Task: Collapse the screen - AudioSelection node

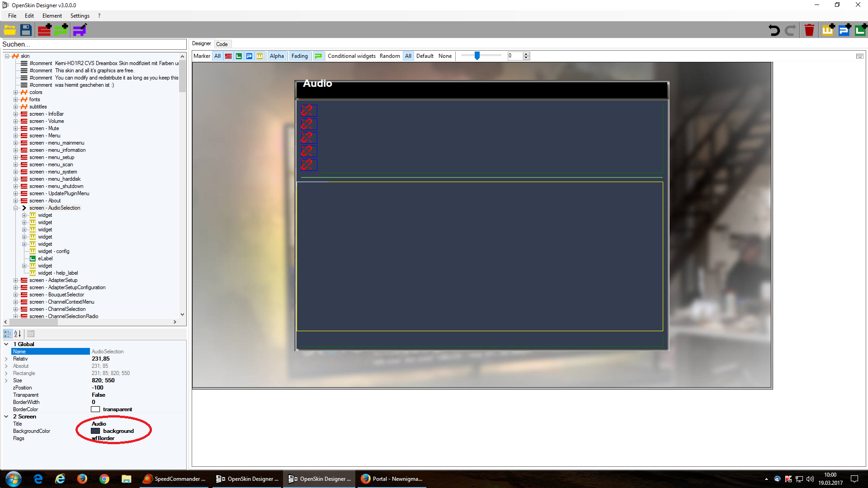Action: click(x=15, y=208)
